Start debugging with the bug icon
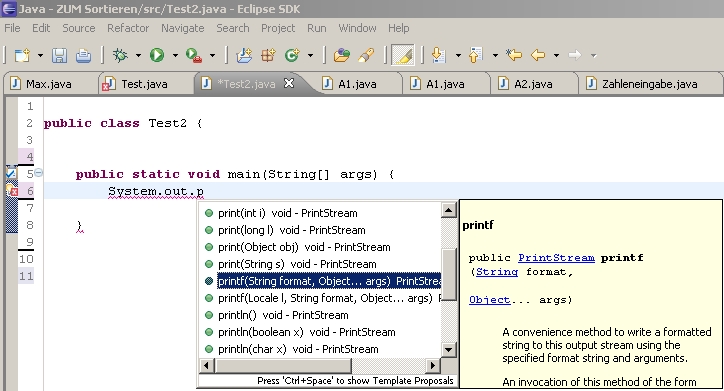 pos(121,55)
